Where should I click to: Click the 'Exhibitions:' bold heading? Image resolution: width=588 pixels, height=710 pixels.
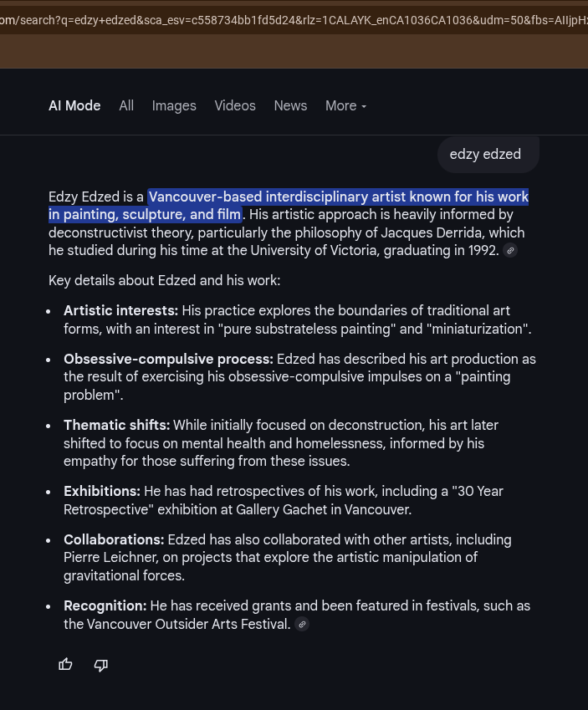102,491
